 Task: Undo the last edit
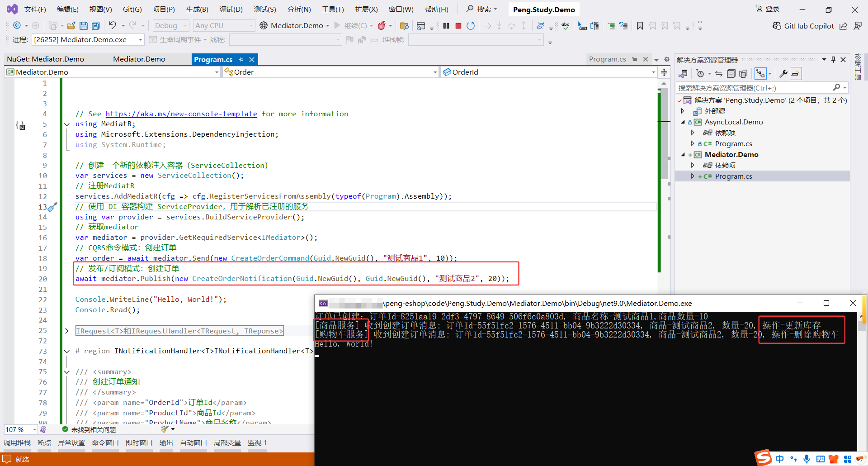tap(113, 25)
